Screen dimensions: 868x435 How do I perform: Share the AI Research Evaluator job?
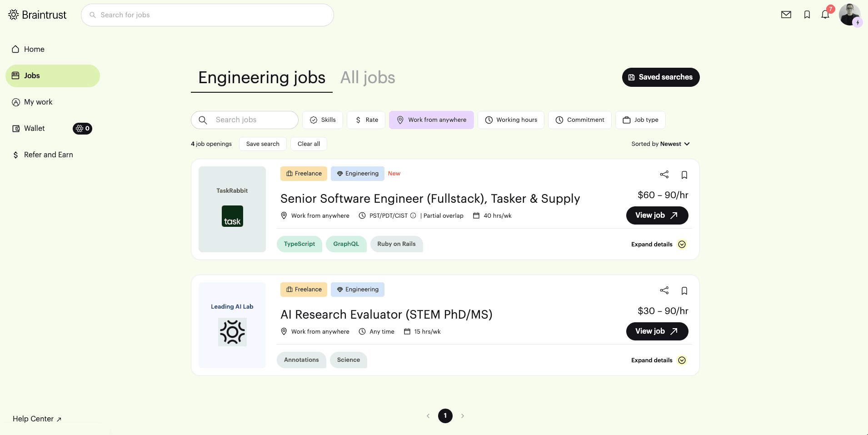click(x=664, y=290)
